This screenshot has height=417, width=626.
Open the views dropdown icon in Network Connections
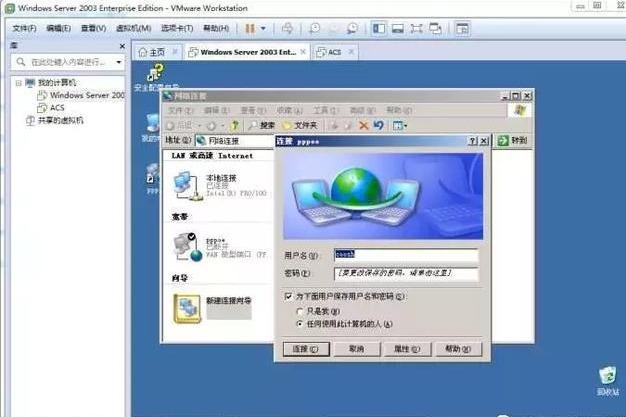tap(400, 125)
